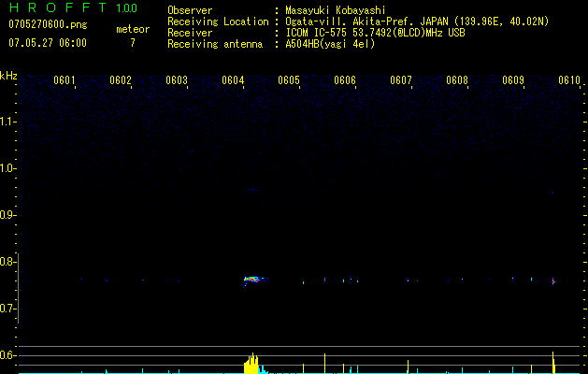
Task: Click the observer name Masayuki Kobayashi
Action: click(336, 10)
